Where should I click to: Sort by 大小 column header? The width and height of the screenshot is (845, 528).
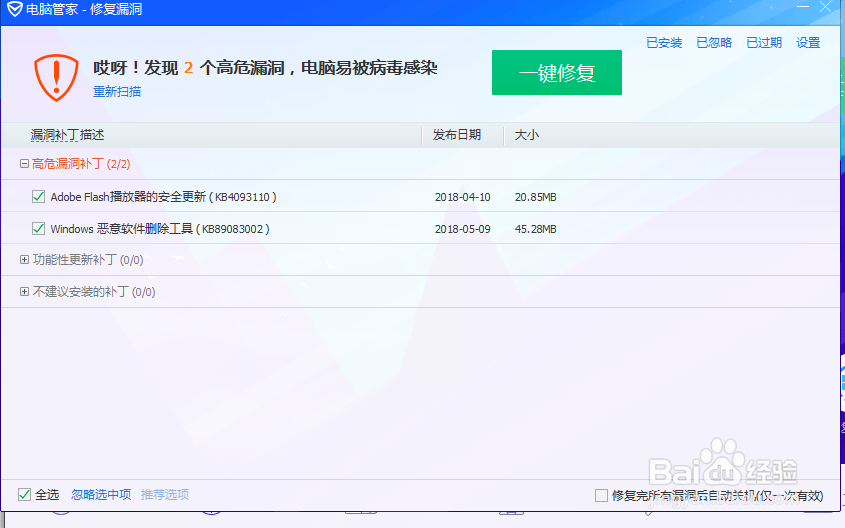pos(527,135)
